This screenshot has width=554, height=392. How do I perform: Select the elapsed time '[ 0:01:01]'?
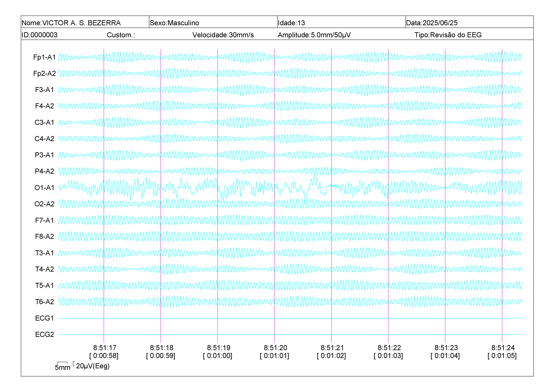(275, 356)
